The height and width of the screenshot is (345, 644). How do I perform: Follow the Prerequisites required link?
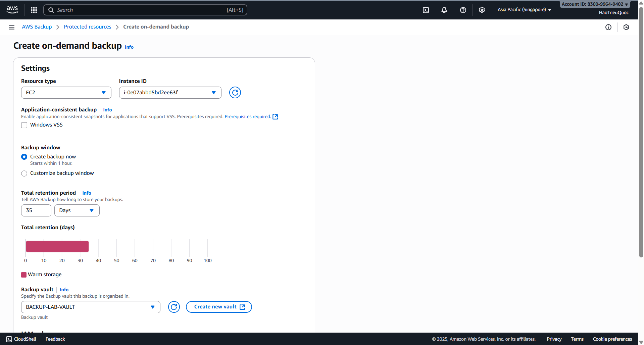(x=248, y=116)
